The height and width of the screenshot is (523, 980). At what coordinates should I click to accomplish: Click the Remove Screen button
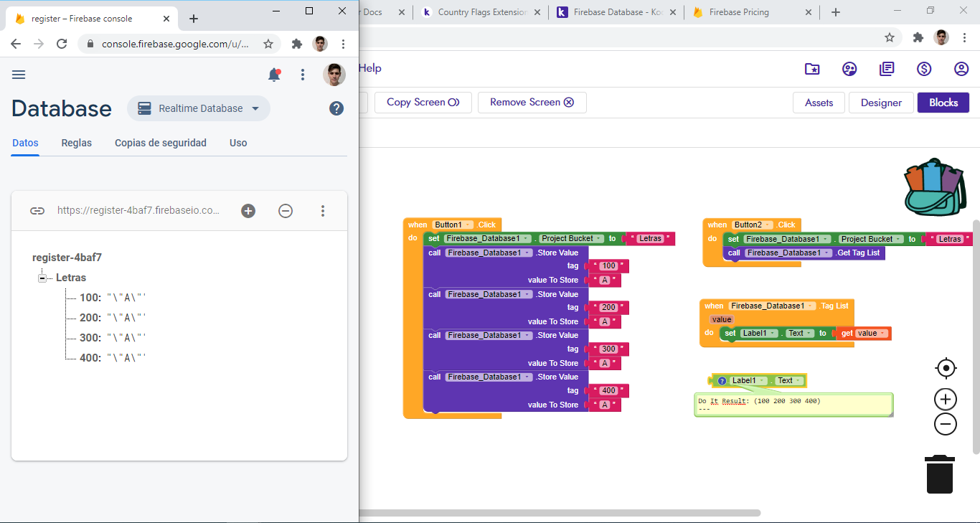[x=532, y=103]
